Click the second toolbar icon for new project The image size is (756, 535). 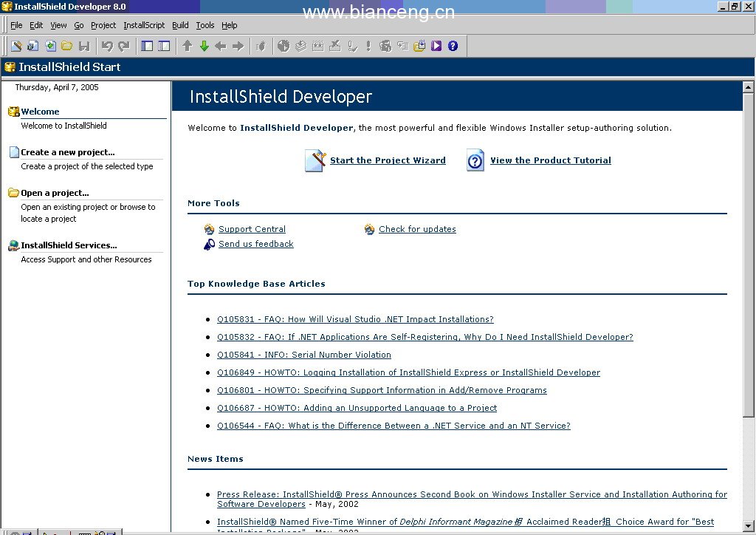(x=32, y=46)
